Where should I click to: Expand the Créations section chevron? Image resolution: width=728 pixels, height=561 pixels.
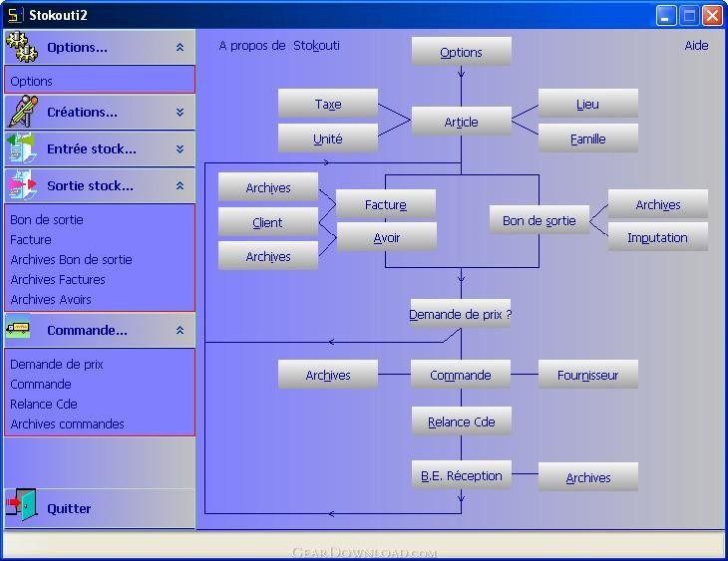point(181,112)
